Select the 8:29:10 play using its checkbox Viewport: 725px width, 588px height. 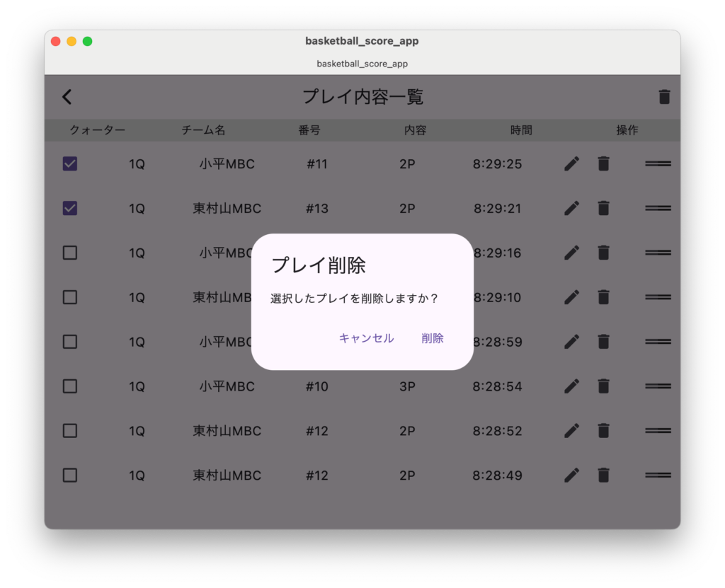coord(70,296)
